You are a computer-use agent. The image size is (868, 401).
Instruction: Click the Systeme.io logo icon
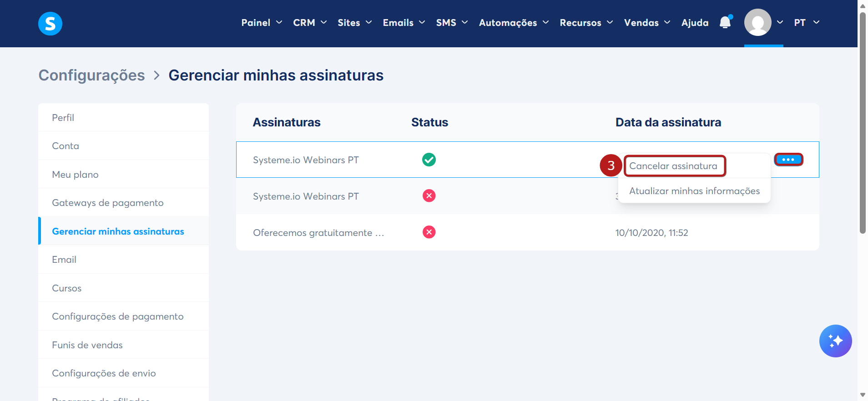pos(50,23)
